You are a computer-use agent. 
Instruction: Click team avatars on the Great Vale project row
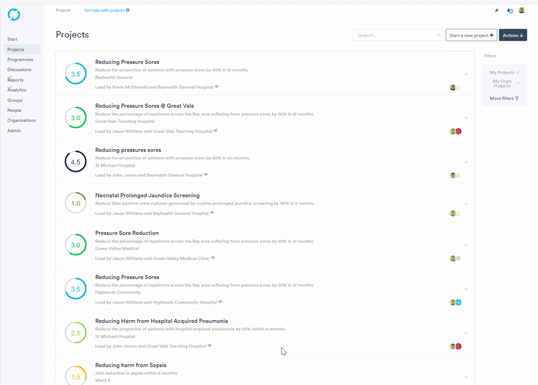tap(456, 131)
